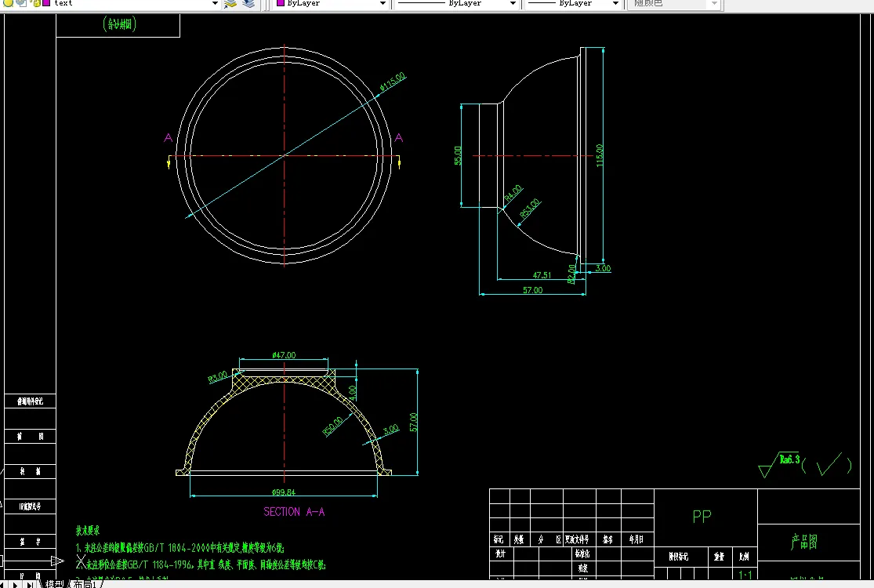Select the 47.51 horizontal dimension
874x588 pixels.
click(542, 274)
